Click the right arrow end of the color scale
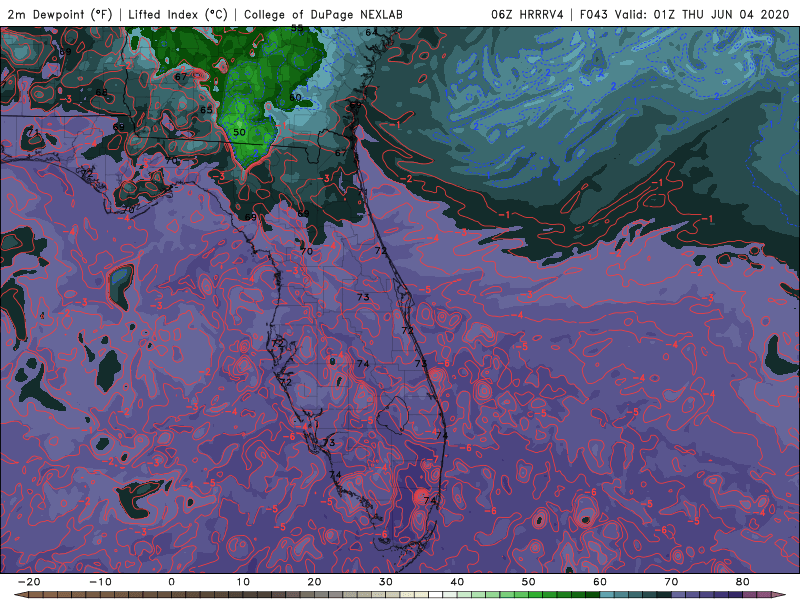 click(x=779, y=595)
